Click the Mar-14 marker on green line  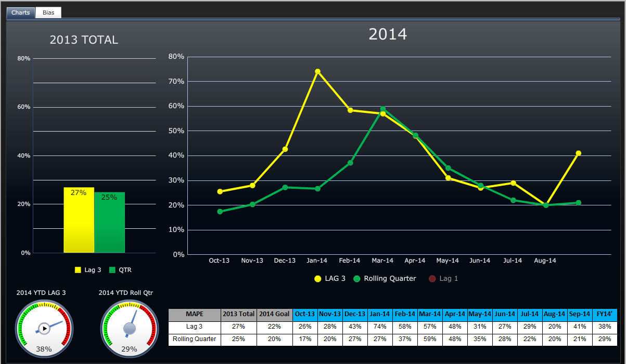(383, 109)
